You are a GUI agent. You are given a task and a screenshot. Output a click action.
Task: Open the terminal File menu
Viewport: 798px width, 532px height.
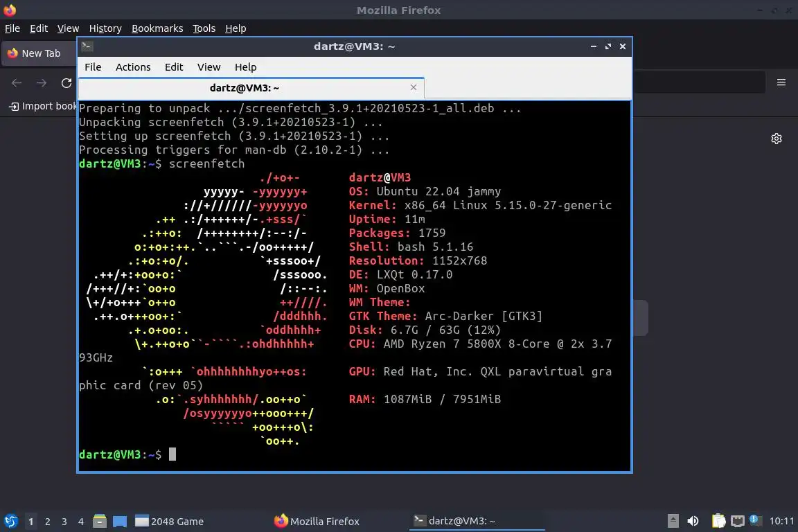[x=93, y=67]
